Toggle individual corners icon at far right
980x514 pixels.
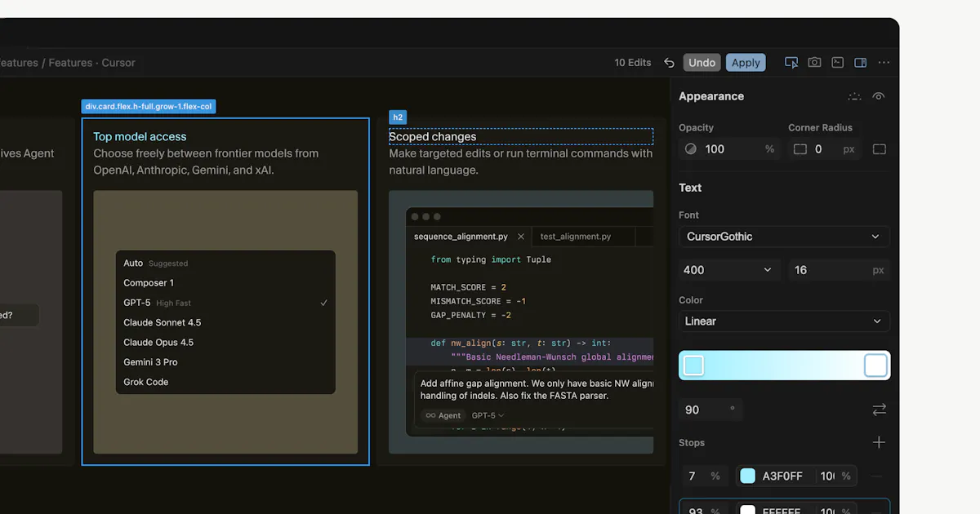pos(880,149)
